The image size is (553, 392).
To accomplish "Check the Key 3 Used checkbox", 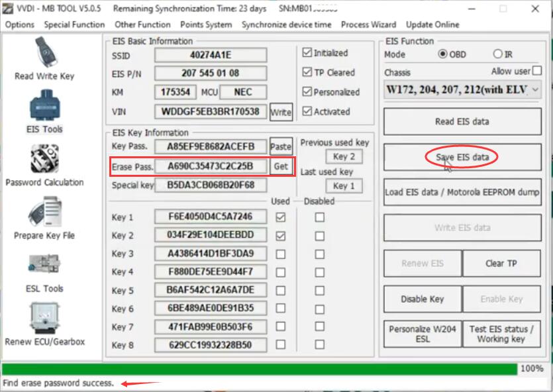I will tap(281, 254).
